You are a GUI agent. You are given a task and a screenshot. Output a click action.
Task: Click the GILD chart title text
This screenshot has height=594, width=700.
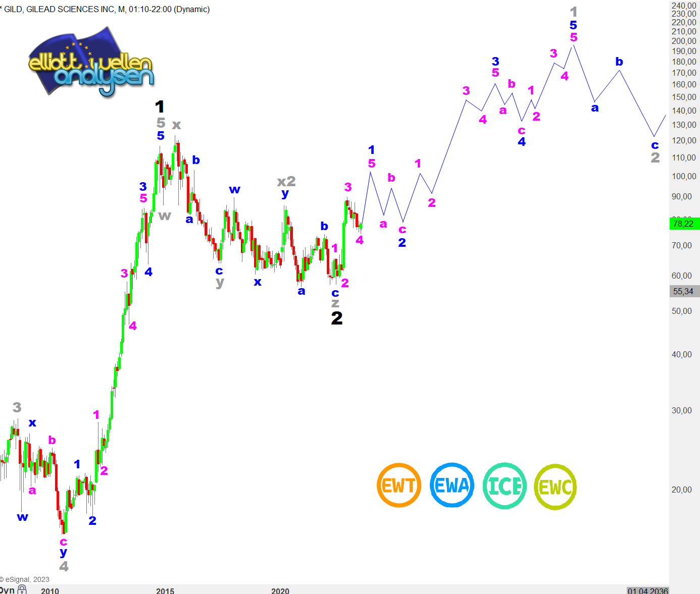click(x=106, y=9)
